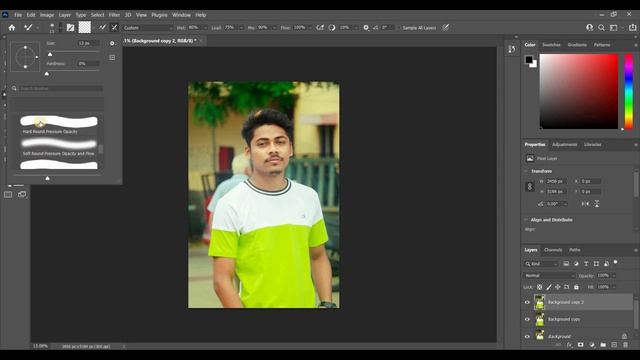Lock transparent pixels icon

[x=540, y=287]
